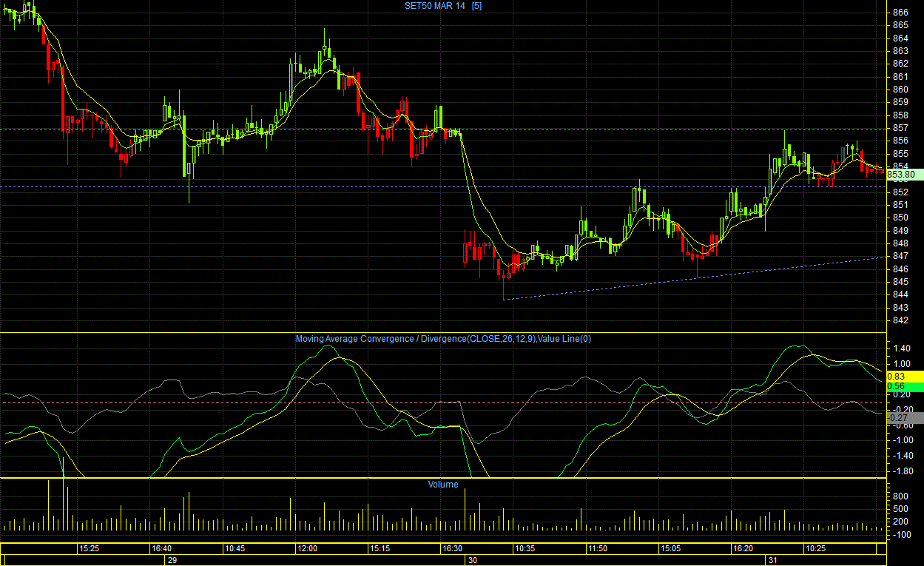The image size is (924, 566).
Task: Click the MACD yellow value label 0.83
Action: click(904, 377)
